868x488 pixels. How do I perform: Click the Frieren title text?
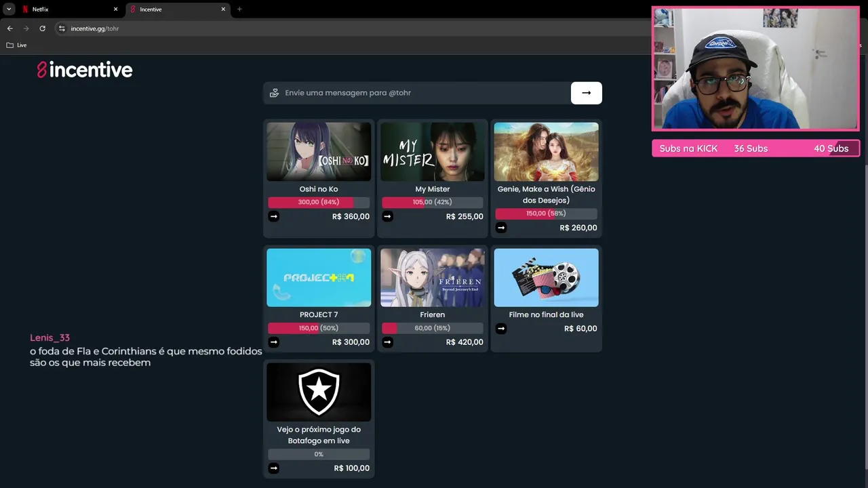pyautogui.click(x=433, y=314)
